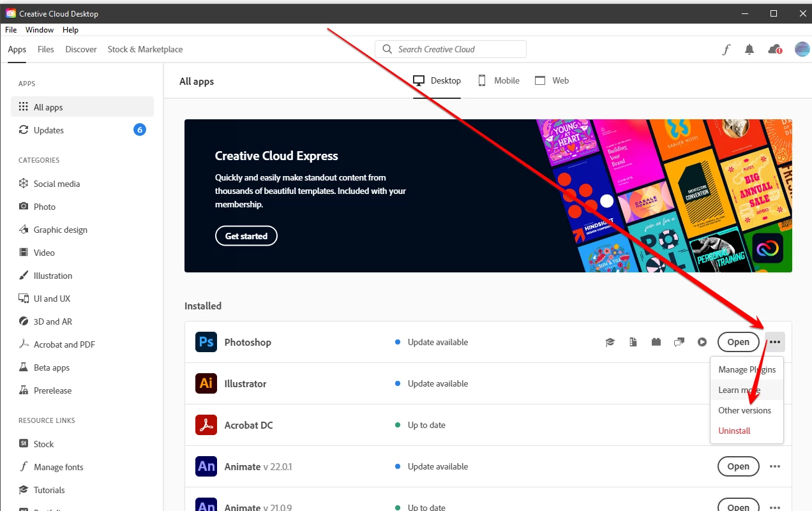This screenshot has height=511, width=812.
Task: Click the Beta apps flask icon
Action: [x=24, y=367]
